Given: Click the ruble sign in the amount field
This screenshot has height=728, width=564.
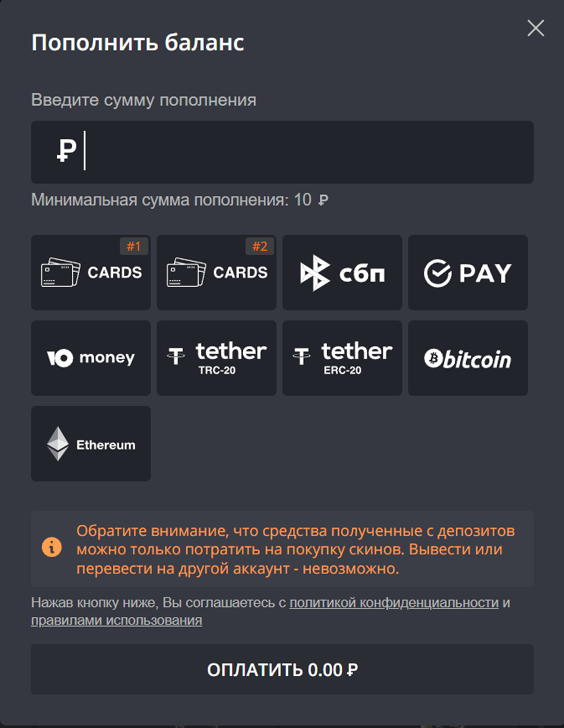Looking at the screenshot, I should coord(66,152).
